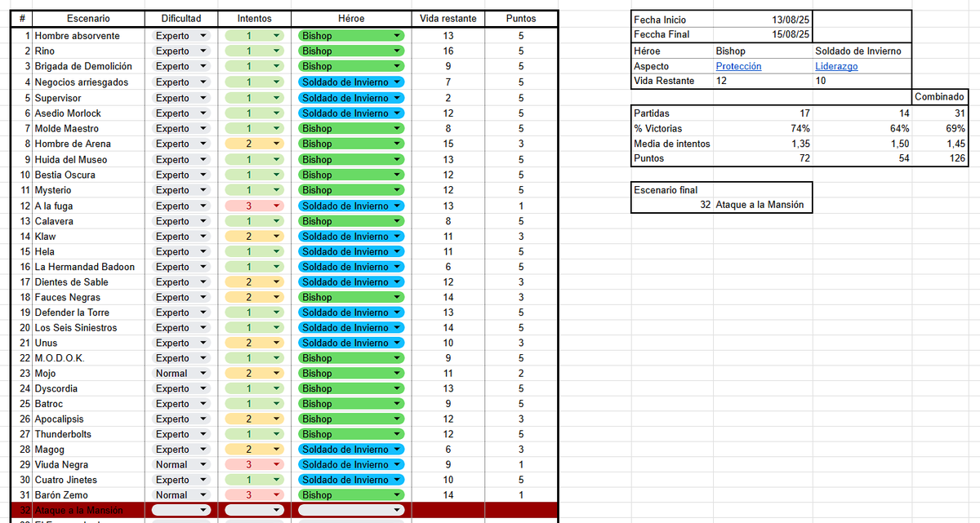
Task: Open hero dropdown for Thunderbolts row
Action: [x=352, y=434]
